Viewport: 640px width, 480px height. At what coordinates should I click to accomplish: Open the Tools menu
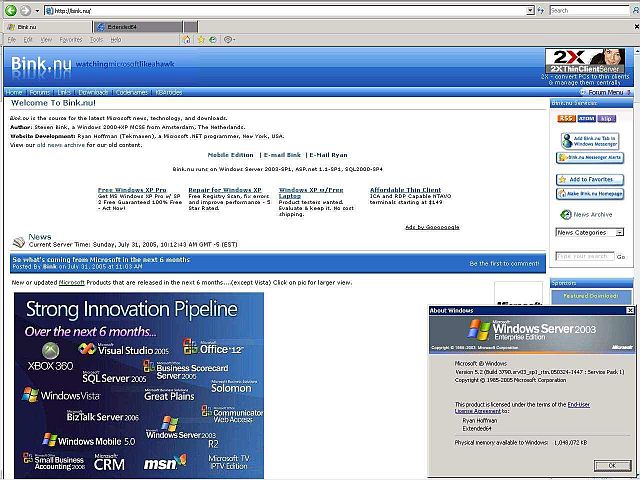click(x=96, y=39)
